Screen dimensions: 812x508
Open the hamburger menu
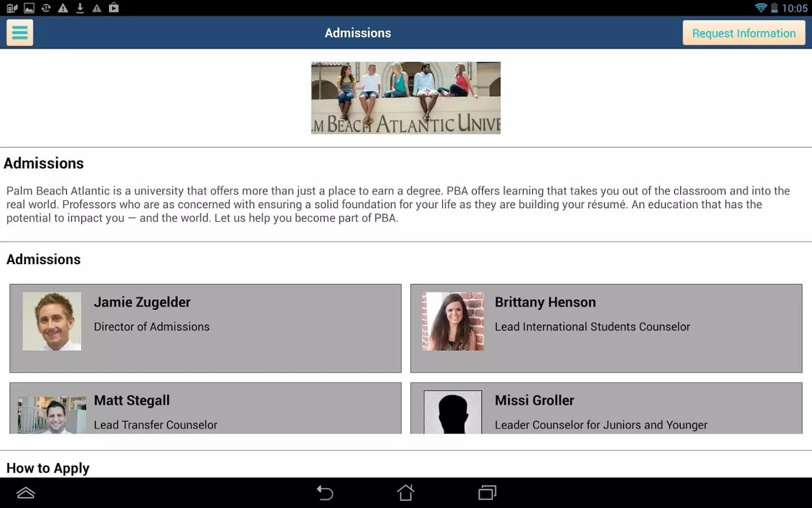20,33
